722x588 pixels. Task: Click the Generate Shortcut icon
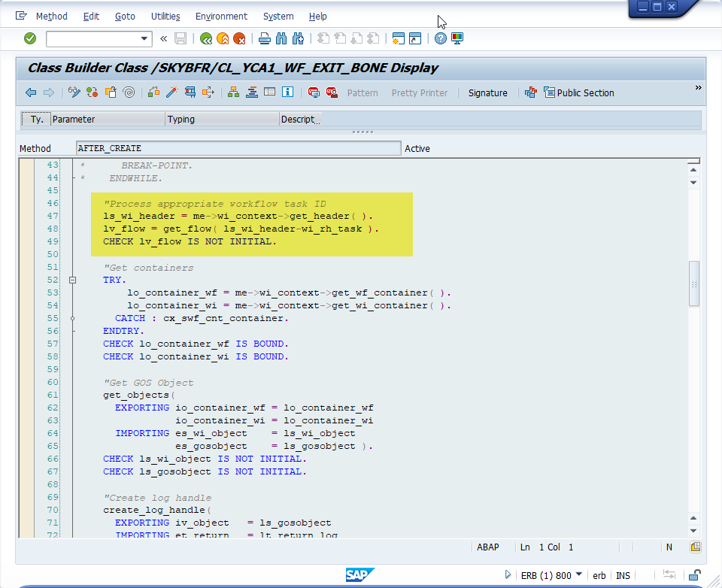pos(415,38)
